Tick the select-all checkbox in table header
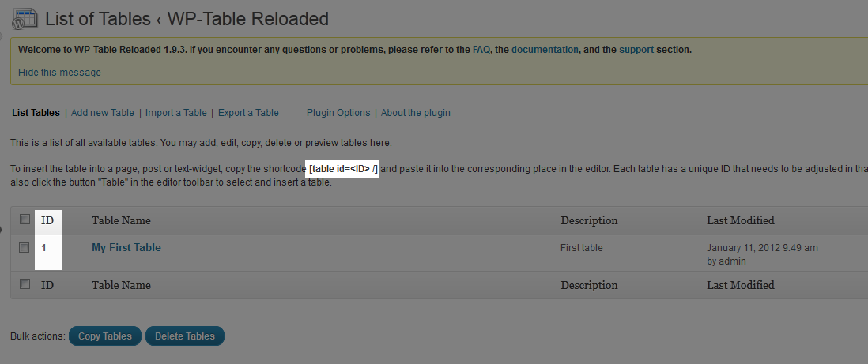Image resolution: width=868 pixels, height=364 pixels. [x=25, y=220]
